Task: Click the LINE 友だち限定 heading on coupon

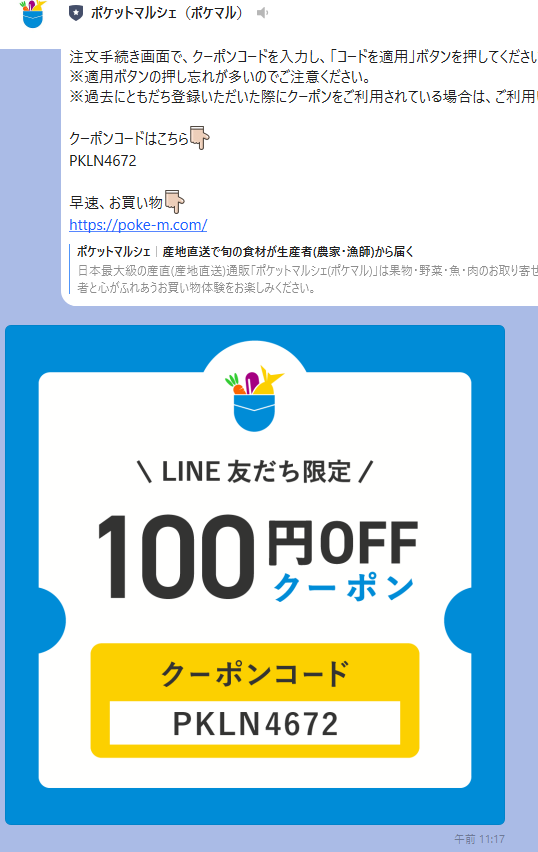Action: (x=255, y=472)
